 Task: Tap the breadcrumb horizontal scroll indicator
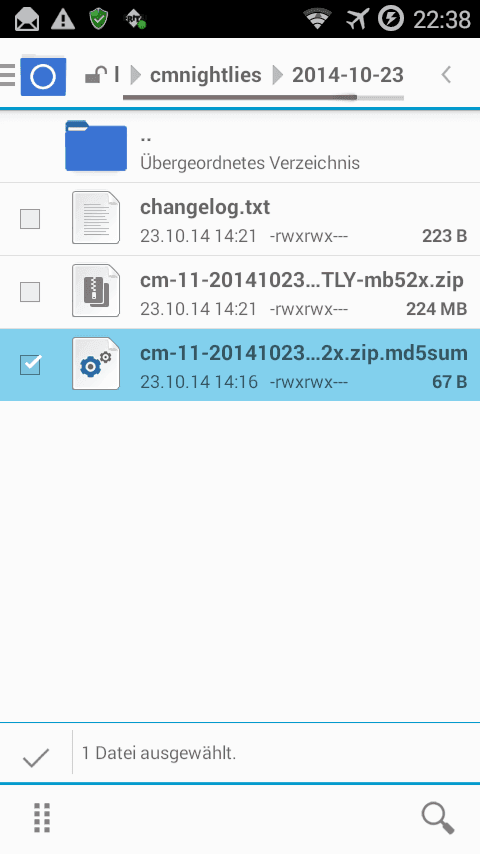click(x=263, y=98)
